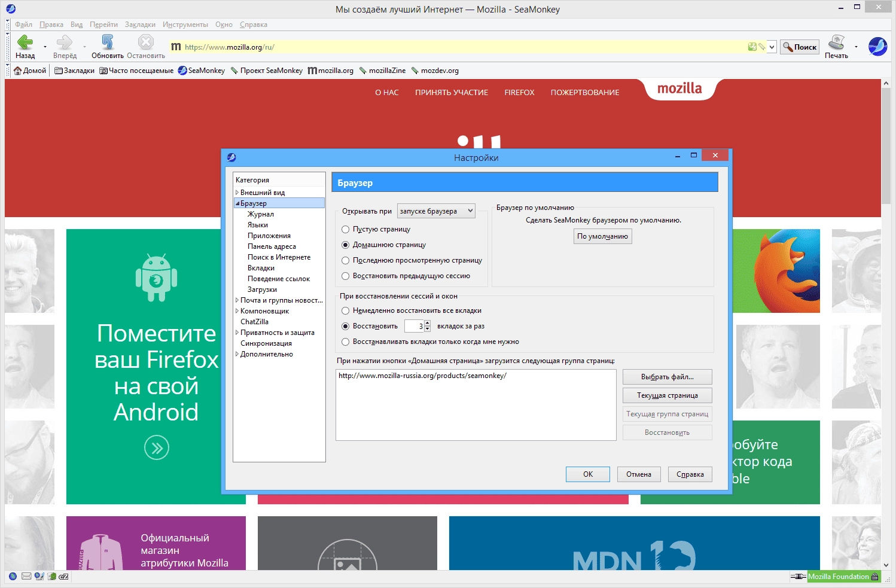The image size is (896, 588).
Task: Select Восстанавливать вкладки только когда мне нужно
Action: click(345, 342)
